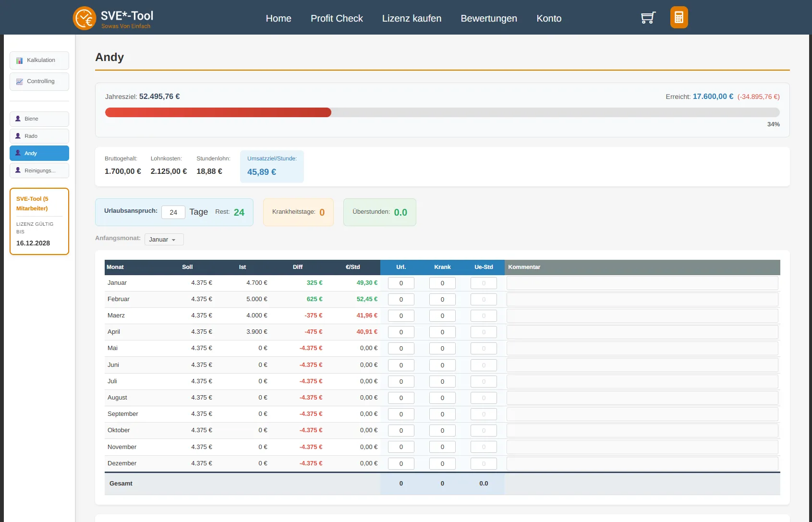Click the Jahresziel progress bar
This screenshot has height=522, width=812.
(442, 112)
